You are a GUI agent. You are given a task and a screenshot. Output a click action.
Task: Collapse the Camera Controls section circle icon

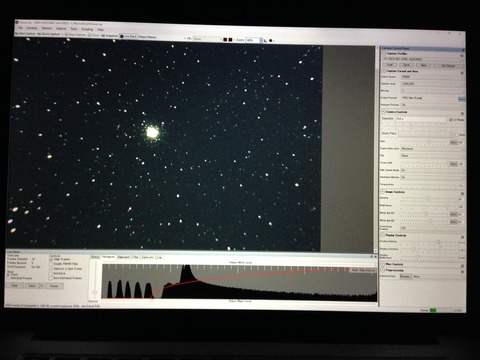[x=383, y=112]
